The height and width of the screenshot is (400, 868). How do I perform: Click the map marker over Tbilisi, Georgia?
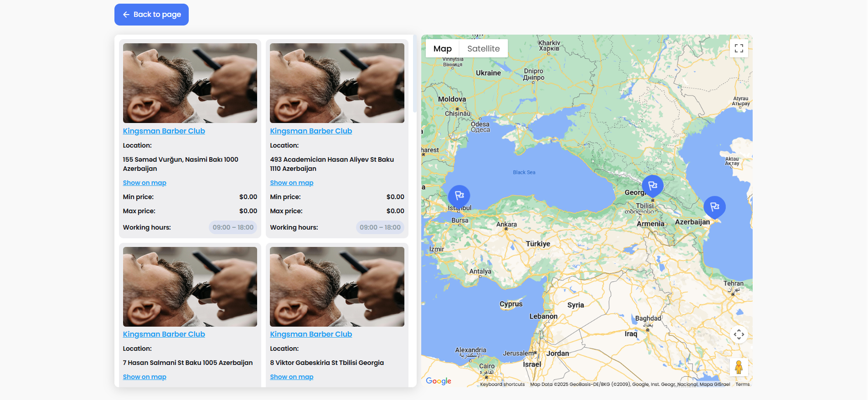[653, 186]
